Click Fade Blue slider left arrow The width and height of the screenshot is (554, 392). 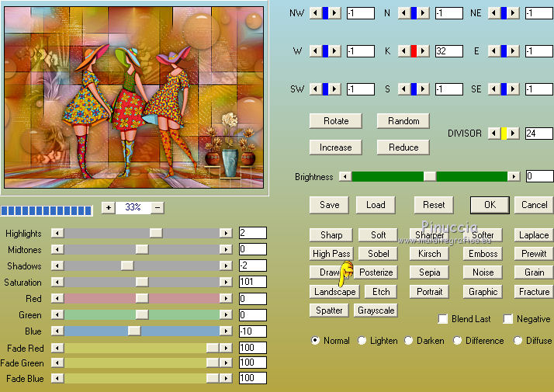tap(57, 378)
